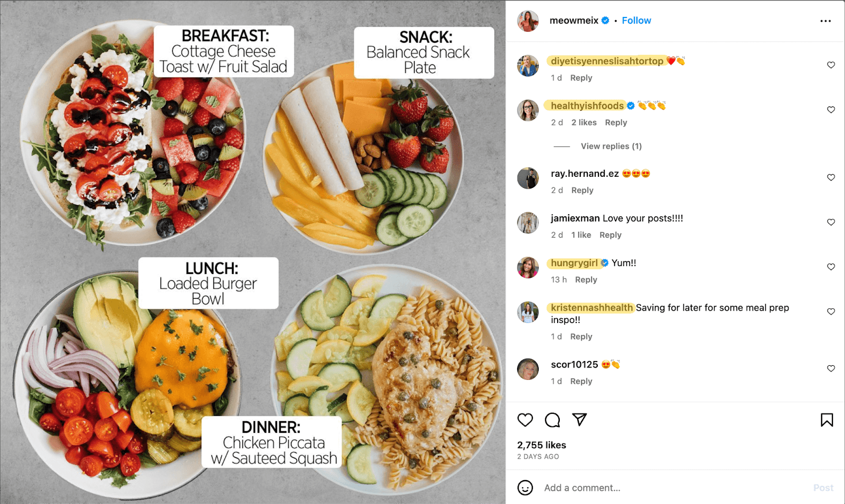Open the comment bubble icon
845x504 pixels.
552,420
